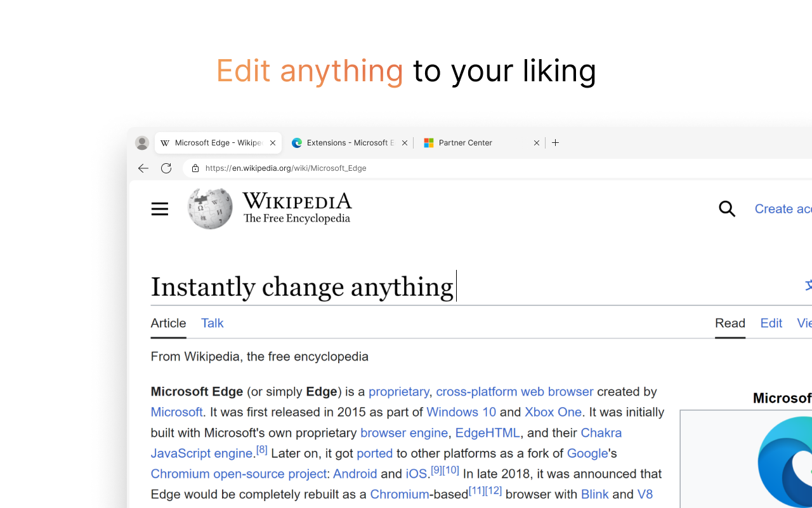
Task: Click the Wikipedia globe logo
Action: click(210, 208)
